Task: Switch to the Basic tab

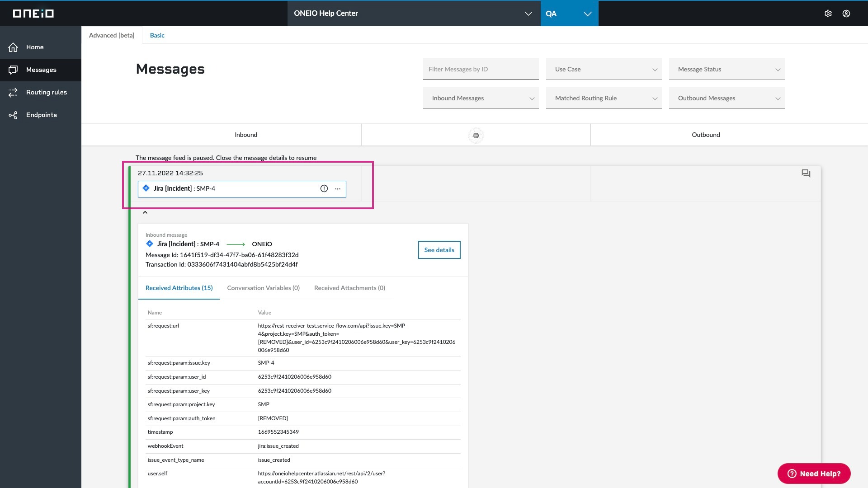Action: tap(157, 35)
